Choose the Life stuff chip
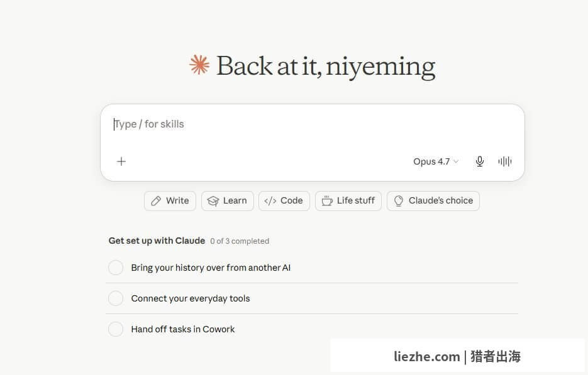 coord(348,201)
